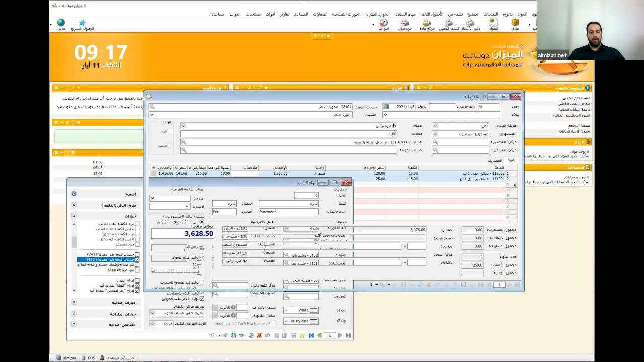Click invoice row 112002 سائل جلي 1 لتر
Image resolution: width=644 pixels, height=362 pixels.
[x=334, y=173]
